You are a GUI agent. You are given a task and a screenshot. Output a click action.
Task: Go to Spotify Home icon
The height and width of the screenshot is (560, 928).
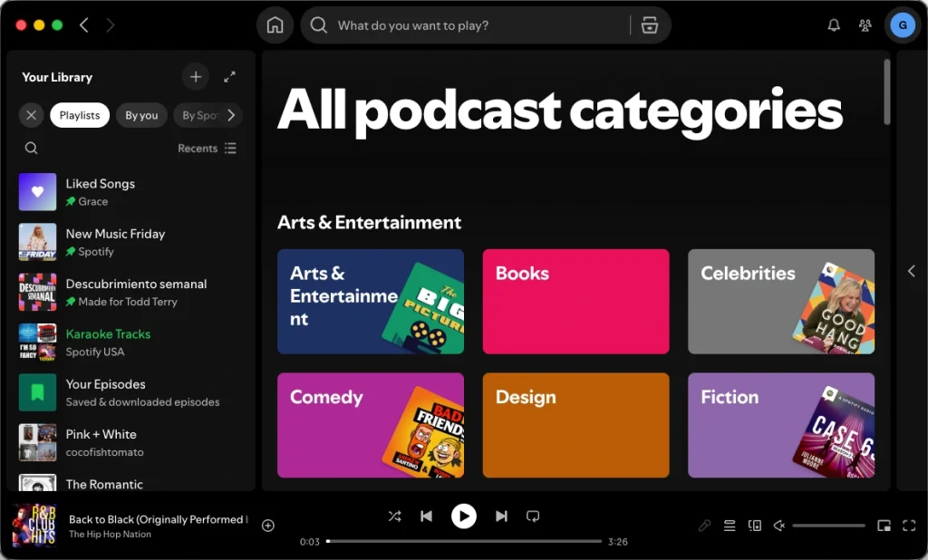pyautogui.click(x=275, y=25)
